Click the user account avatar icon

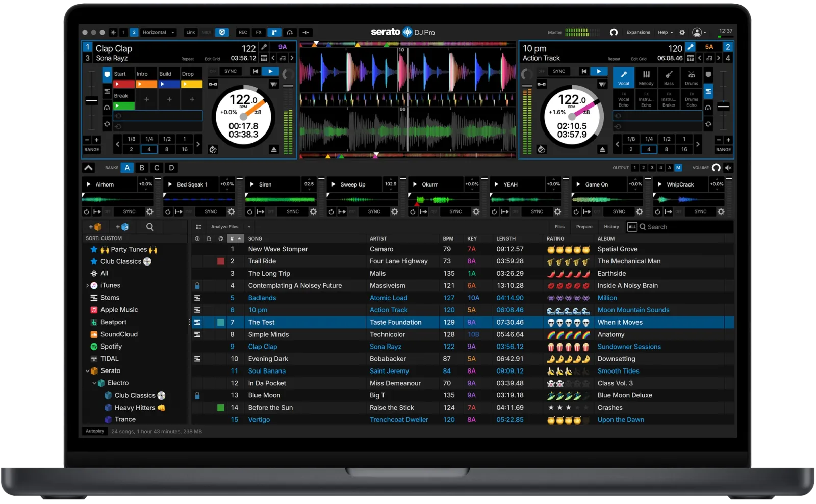(x=697, y=32)
